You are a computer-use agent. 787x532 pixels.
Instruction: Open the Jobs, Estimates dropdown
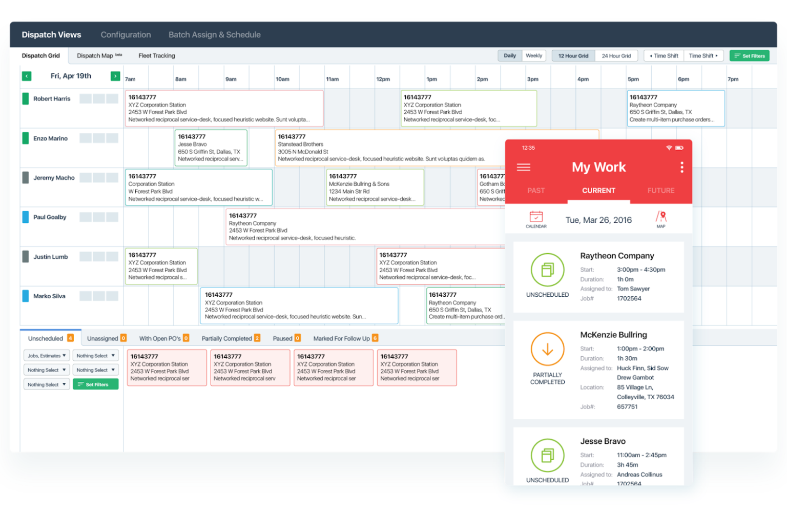coord(46,355)
